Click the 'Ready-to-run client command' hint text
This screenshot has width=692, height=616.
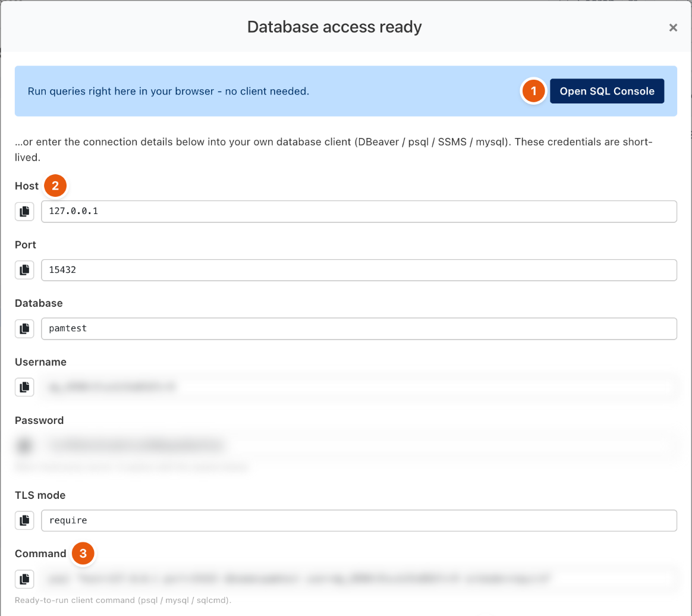tap(123, 600)
